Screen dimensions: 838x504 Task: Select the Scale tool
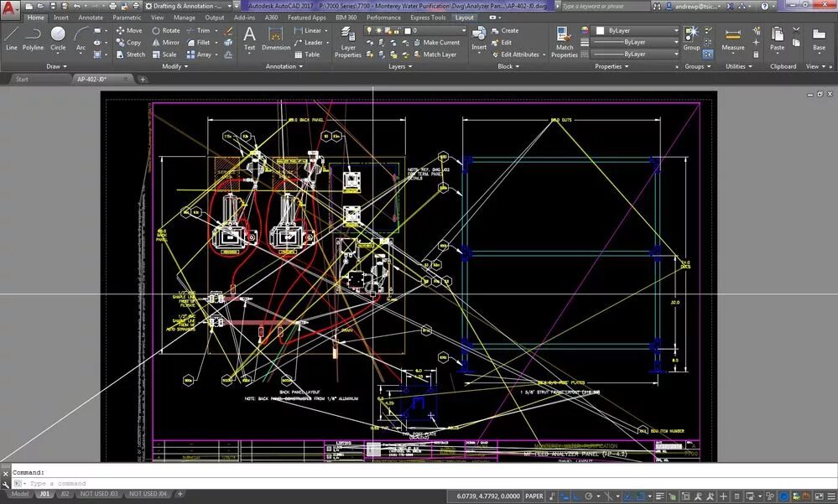[164, 55]
